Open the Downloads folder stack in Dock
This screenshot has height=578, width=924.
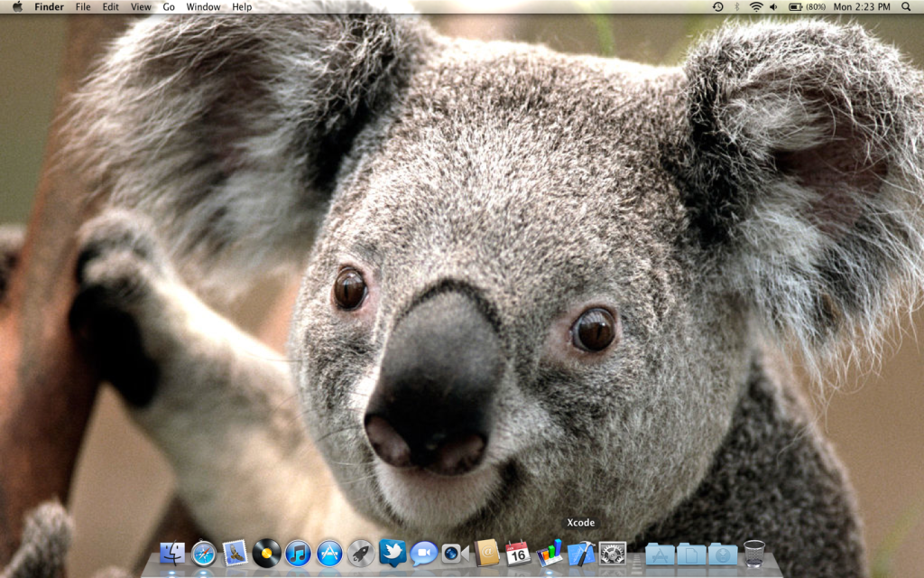point(723,554)
